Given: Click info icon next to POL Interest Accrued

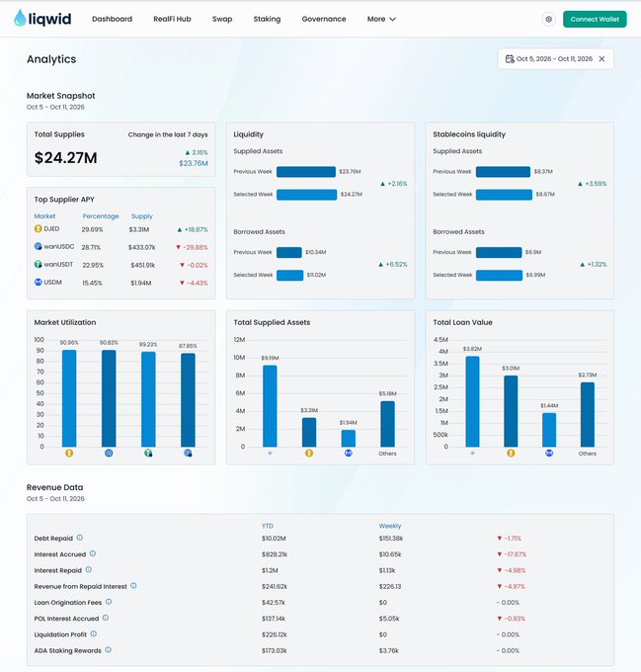Looking at the screenshot, I should click(106, 618).
